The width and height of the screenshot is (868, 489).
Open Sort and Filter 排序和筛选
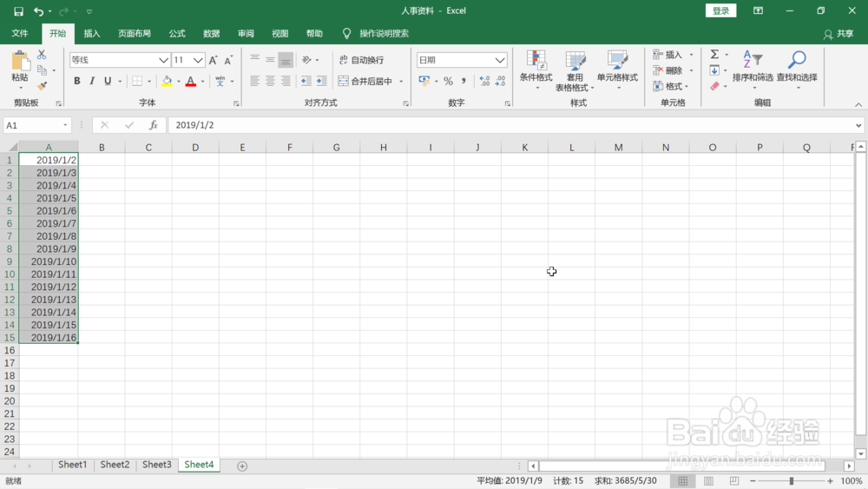753,71
